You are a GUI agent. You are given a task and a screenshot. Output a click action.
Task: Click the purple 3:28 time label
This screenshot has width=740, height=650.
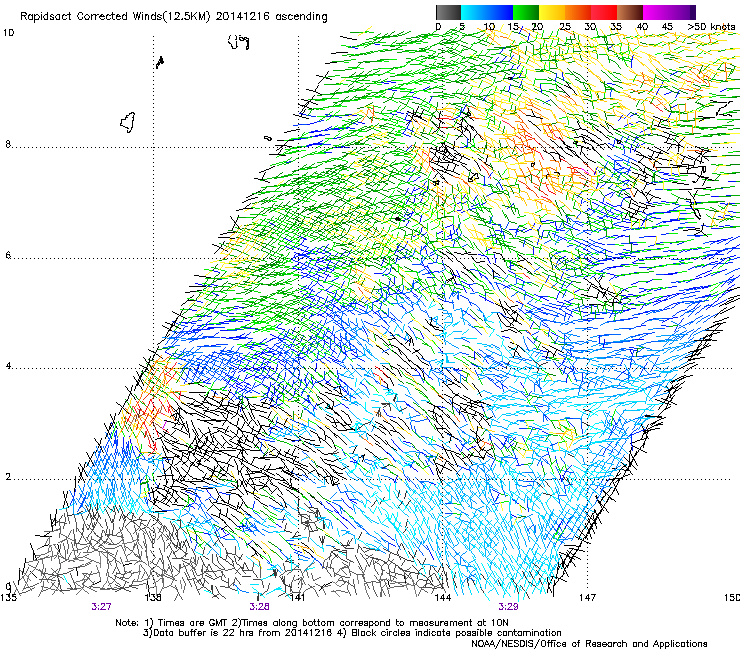point(259,607)
